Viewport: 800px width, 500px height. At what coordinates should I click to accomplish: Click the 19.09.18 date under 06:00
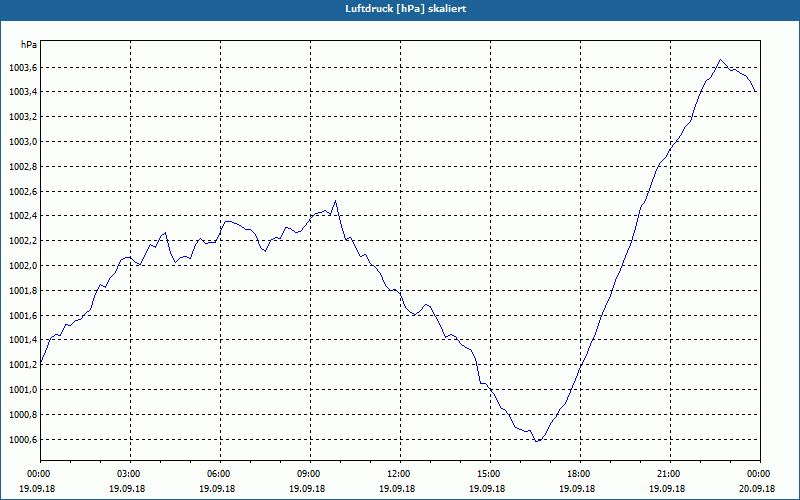[217, 488]
